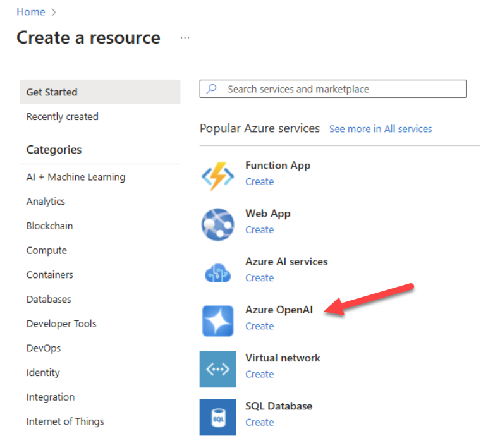
Task: Click the Azure AI services cloud icon
Action: [x=217, y=273]
